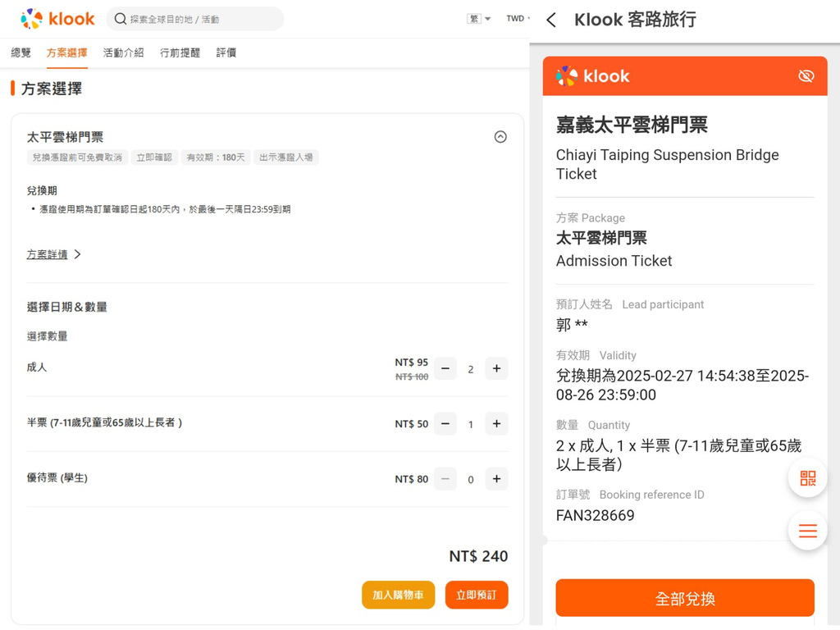Switch to the 方案選擇 tab
Viewport: 840px width, 630px height.
click(x=67, y=52)
